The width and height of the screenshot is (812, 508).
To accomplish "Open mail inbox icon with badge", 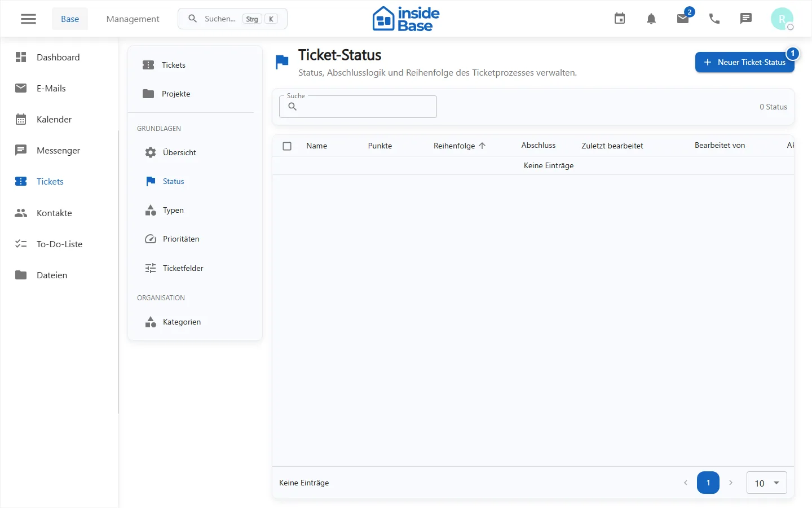I will [683, 19].
